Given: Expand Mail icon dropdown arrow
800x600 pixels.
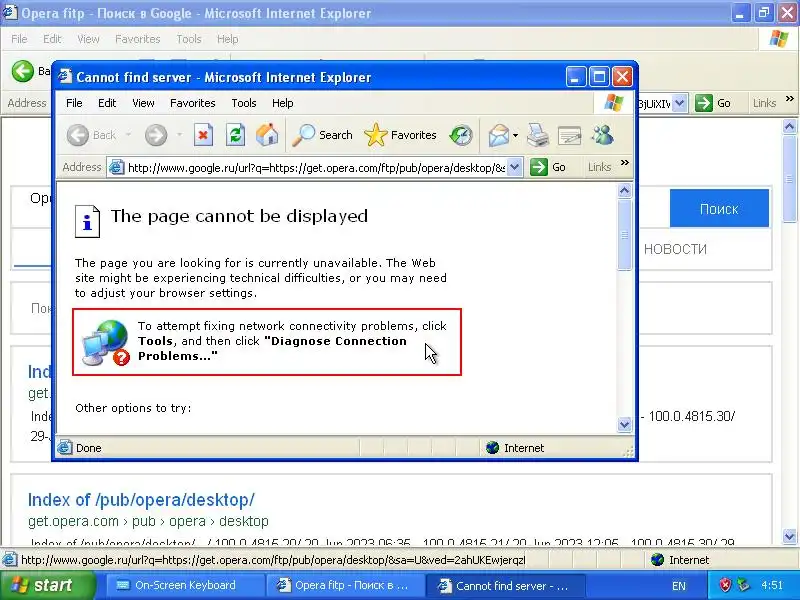Looking at the screenshot, I should coord(515,135).
